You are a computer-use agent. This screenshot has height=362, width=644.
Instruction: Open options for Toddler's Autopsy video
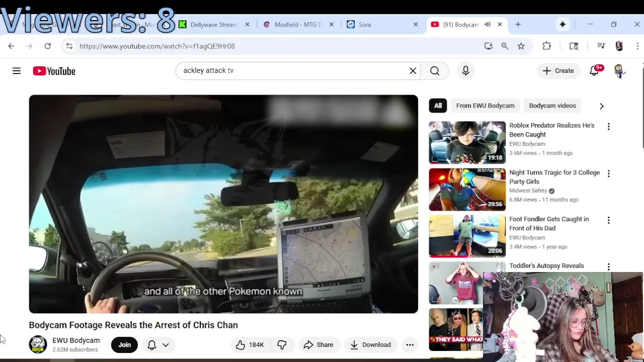[608, 267]
